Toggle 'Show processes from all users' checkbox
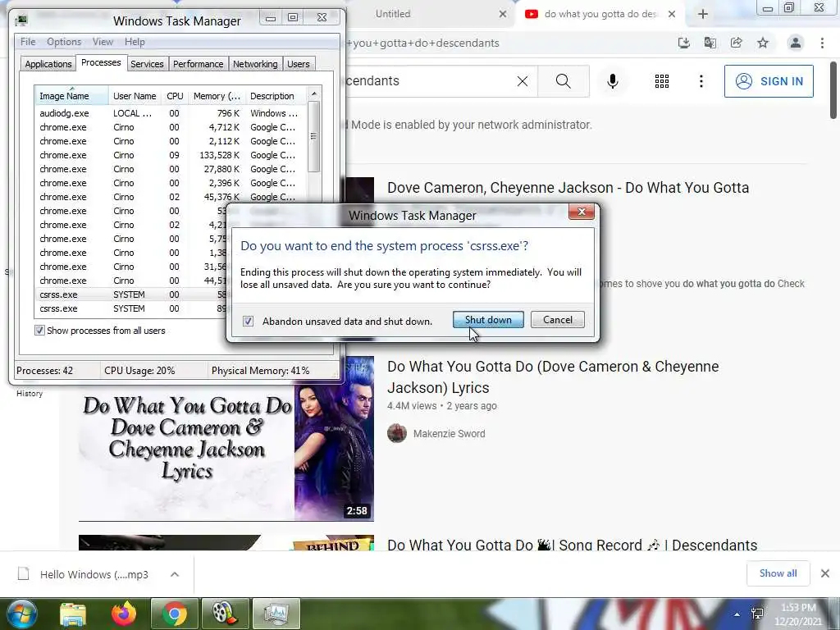 (x=39, y=331)
